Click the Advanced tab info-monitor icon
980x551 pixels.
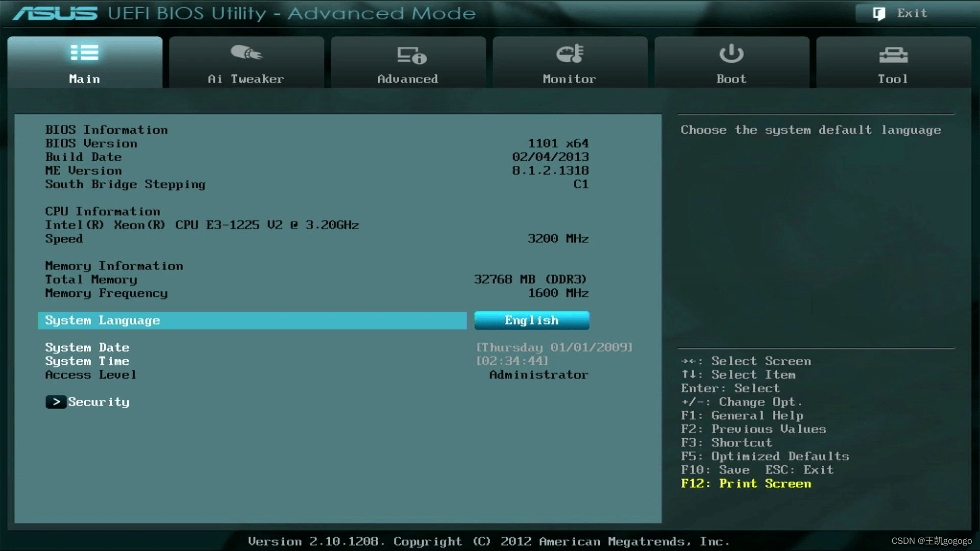pyautogui.click(x=411, y=55)
